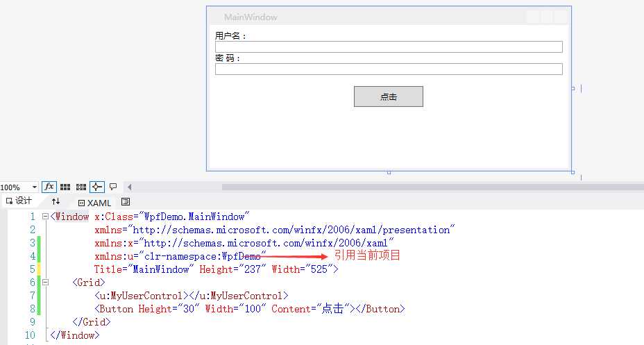The image size is (644, 345).
Task: Click the 点击 button in designer preview
Action: (x=389, y=96)
